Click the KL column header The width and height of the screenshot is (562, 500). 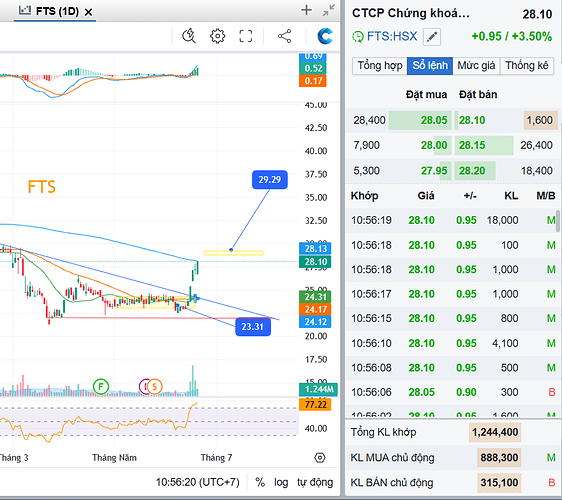(511, 196)
